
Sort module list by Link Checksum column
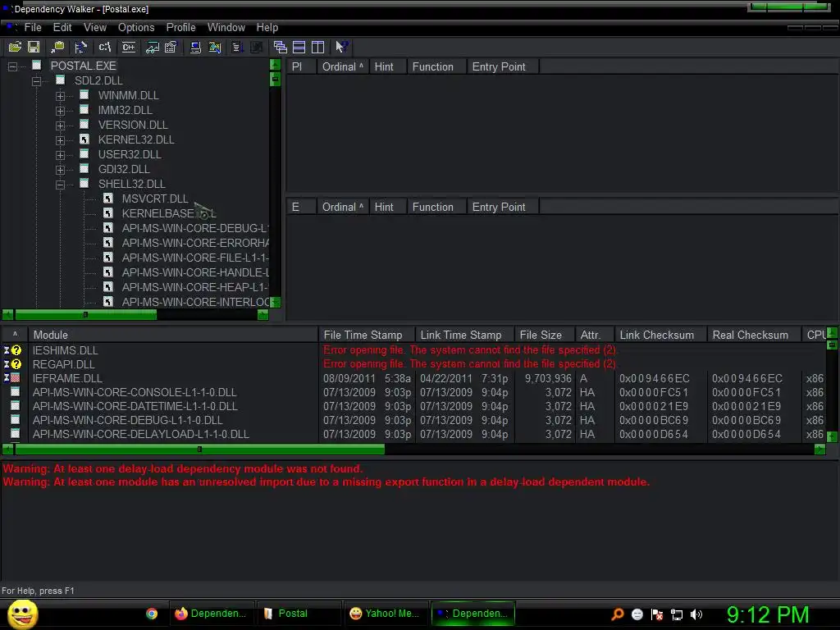pyautogui.click(x=660, y=335)
